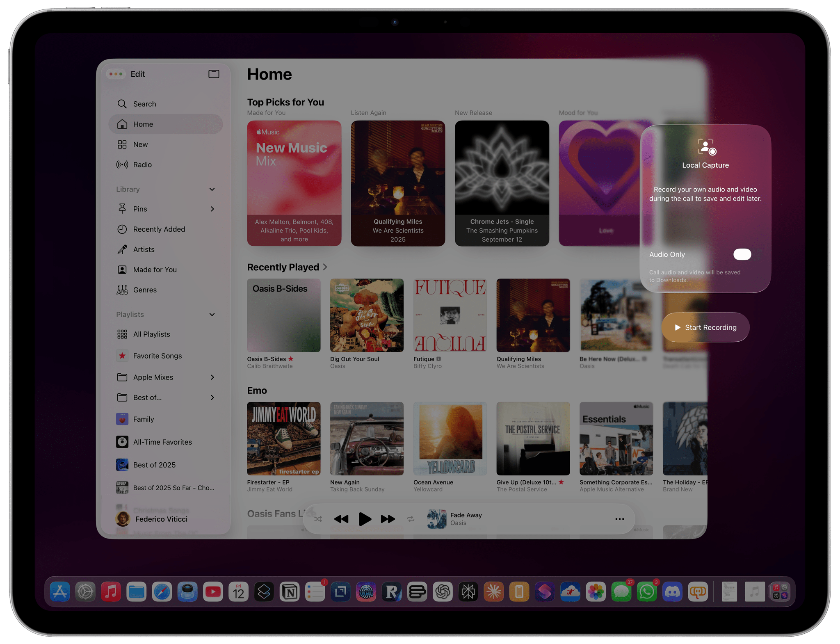This screenshot has width=840, height=644.
Task: Click the Search magnifier icon in sidebar
Action: pyautogui.click(x=122, y=104)
